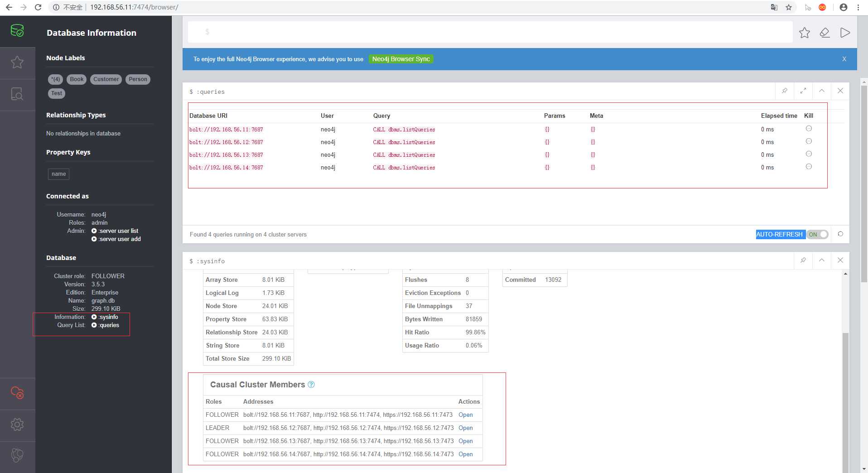This screenshot has height=473, width=868.
Task: Toggle AUTO-REFRESH switch off
Action: pyautogui.click(x=818, y=234)
